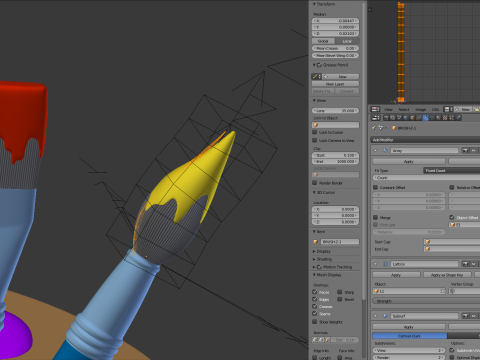The height and width of the screenshot is (360, 480).
Task: Toggle the Subdivide UVs checkbox
Action: click(452, 350)
